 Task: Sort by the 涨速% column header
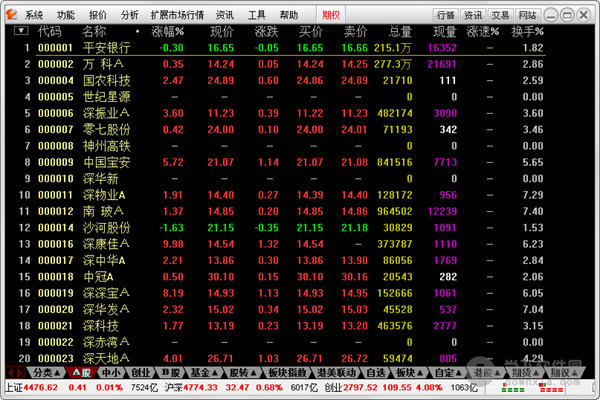pyautogui.click(x=483, y=31)
